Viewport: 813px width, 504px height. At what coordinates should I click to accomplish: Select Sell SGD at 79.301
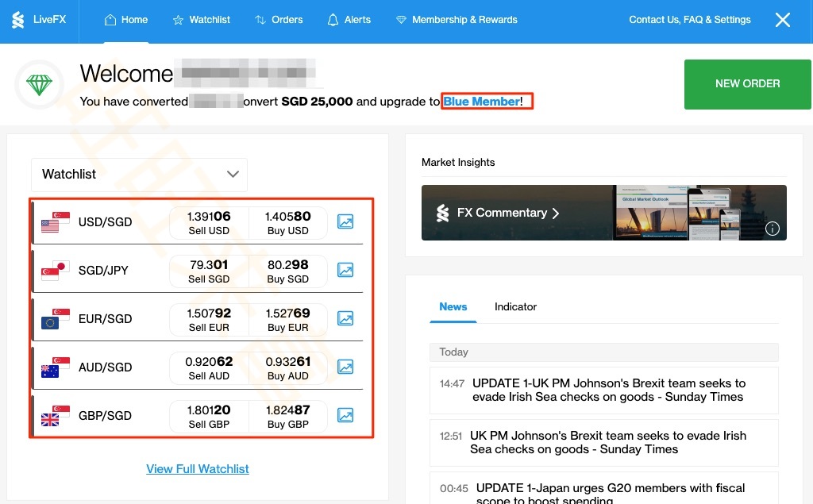[x=209, y=271]
